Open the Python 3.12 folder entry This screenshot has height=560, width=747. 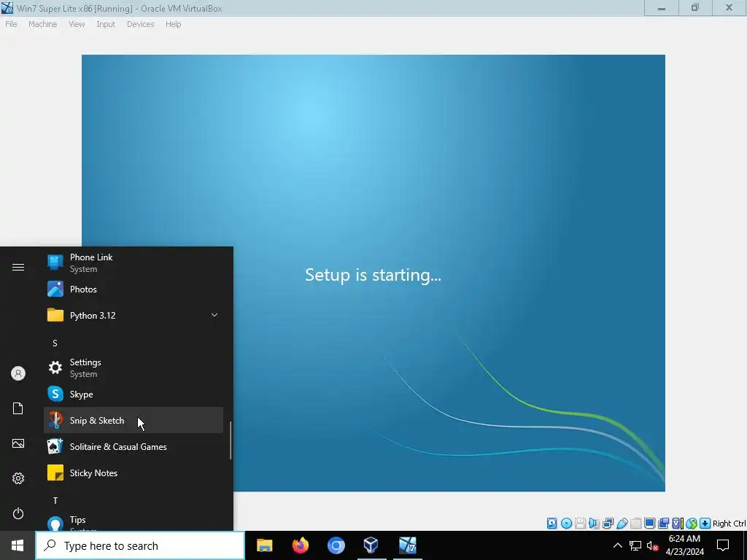pos(133,315)
